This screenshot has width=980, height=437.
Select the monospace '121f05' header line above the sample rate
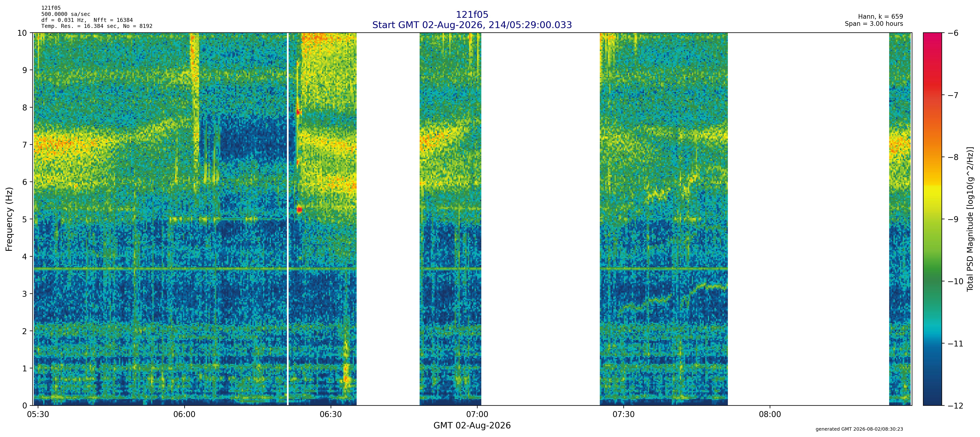(51, 8)
